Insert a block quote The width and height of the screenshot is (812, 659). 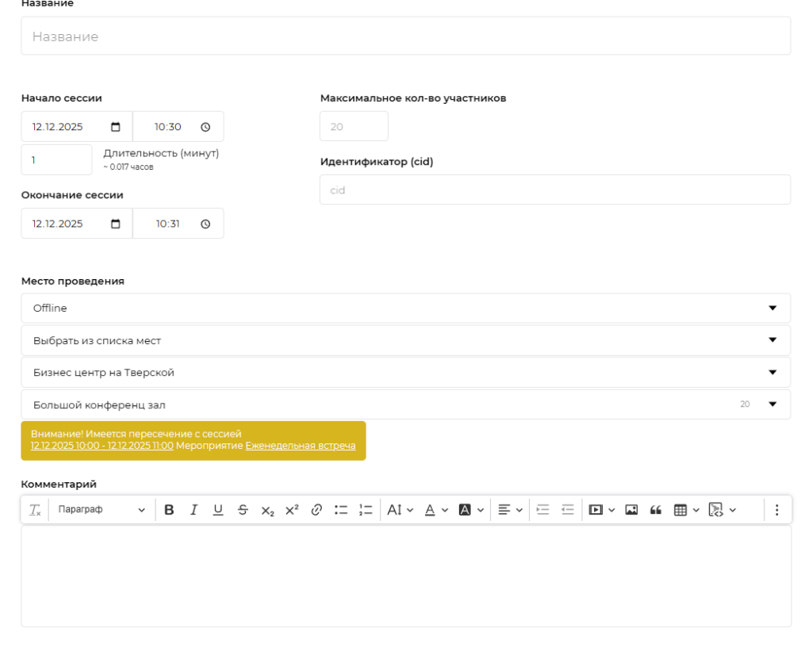[656, 510]
